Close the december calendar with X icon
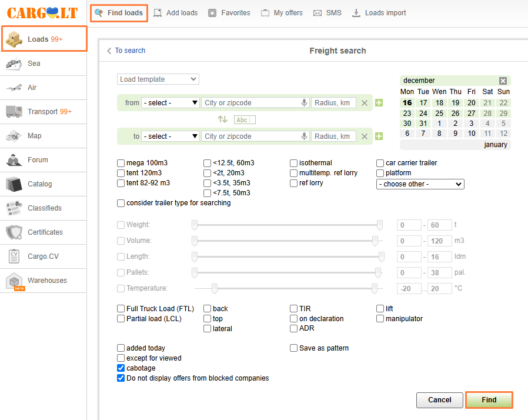This screenshot has height=420, width=528. pos(503,81)
